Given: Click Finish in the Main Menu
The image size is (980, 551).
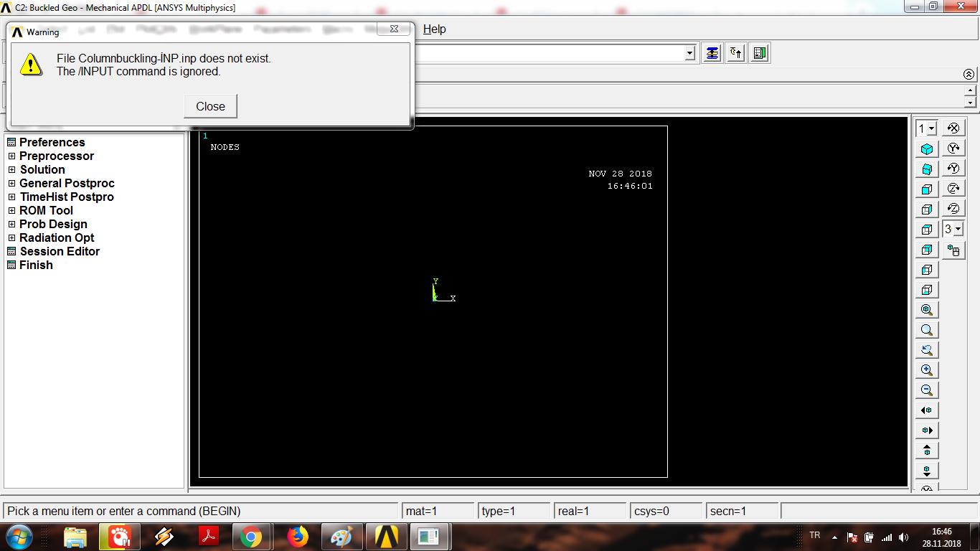Looking at the screenshot, I should pyautogui.click(x=36, y=265).
